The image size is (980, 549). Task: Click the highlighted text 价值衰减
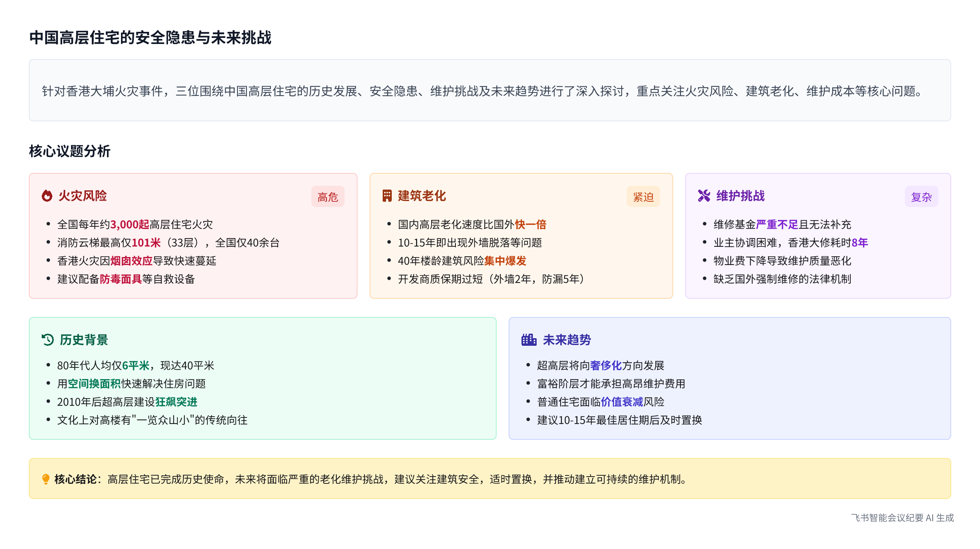point(622,402)
